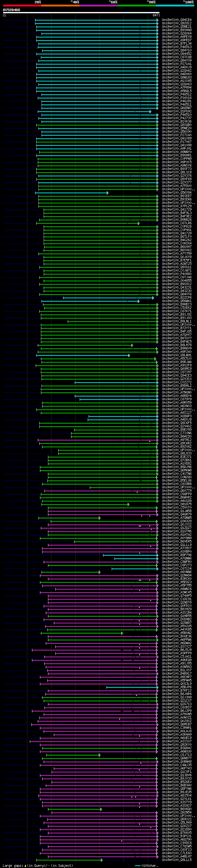Open hit UniRef100_A7PM94
Image resolution: width=197 pixels, height=868 pixels.
[176, 88]
